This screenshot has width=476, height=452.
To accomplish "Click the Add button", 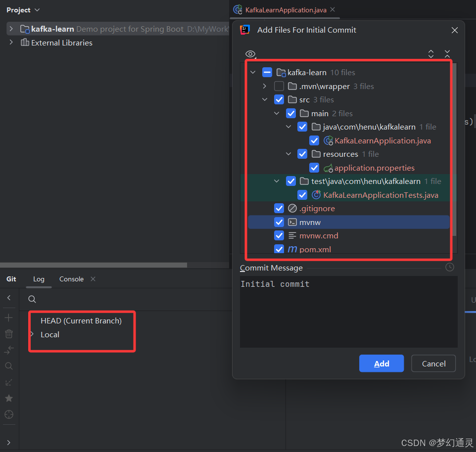I will [381, 363].
